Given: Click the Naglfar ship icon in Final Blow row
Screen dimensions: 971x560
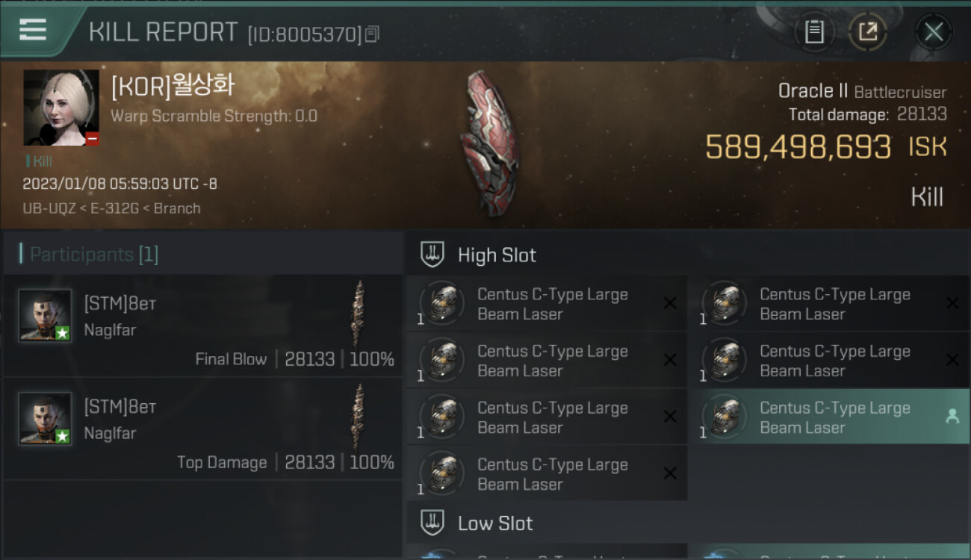Looking at the screenshot, I should click(x=359, y=313).
